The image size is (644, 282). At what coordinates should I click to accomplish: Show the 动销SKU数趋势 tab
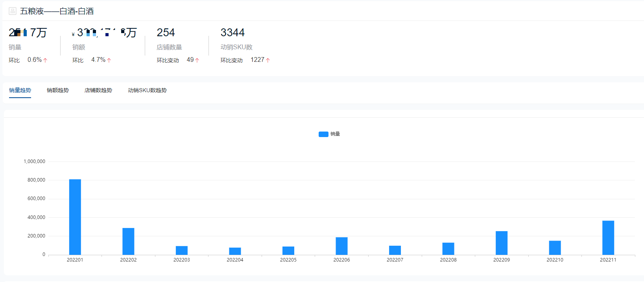147,90
